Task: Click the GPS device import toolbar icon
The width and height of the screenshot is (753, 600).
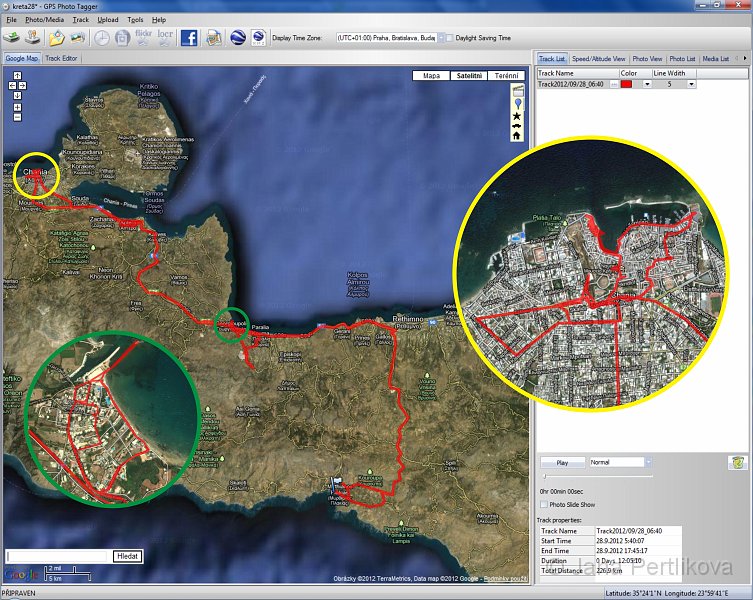Action: (x=12, y=37)
